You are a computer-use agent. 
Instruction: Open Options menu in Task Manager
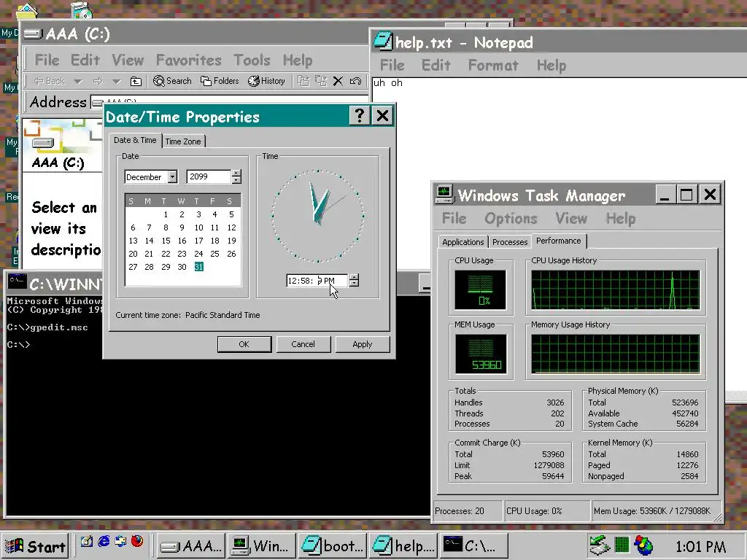pos(511,219)
